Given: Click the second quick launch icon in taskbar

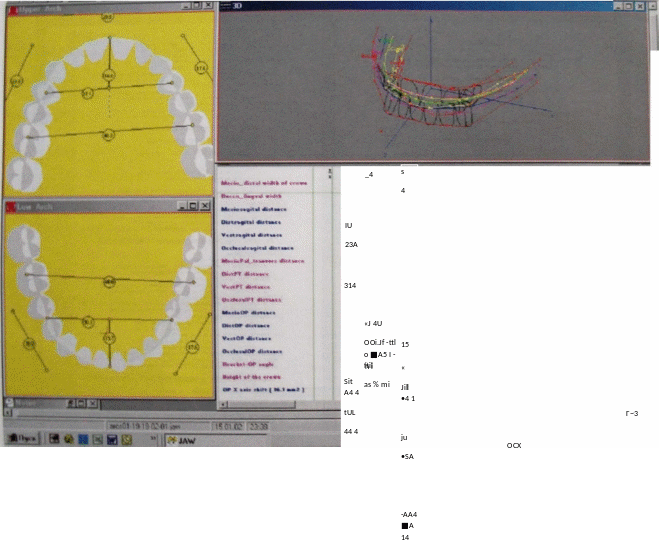Looking at the screenshot, I should tap(68, 438).
